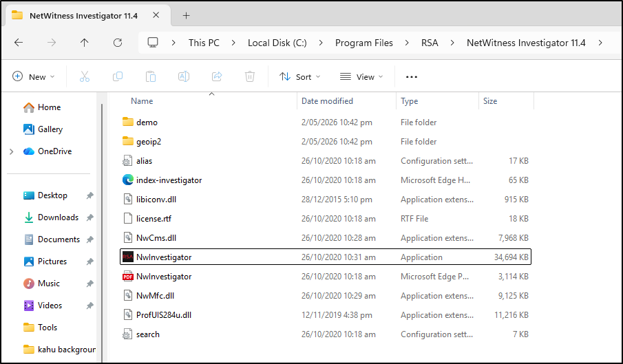Click the Delete trash icon
This screenshot has width=623, height=364.
tap(249, 76)
